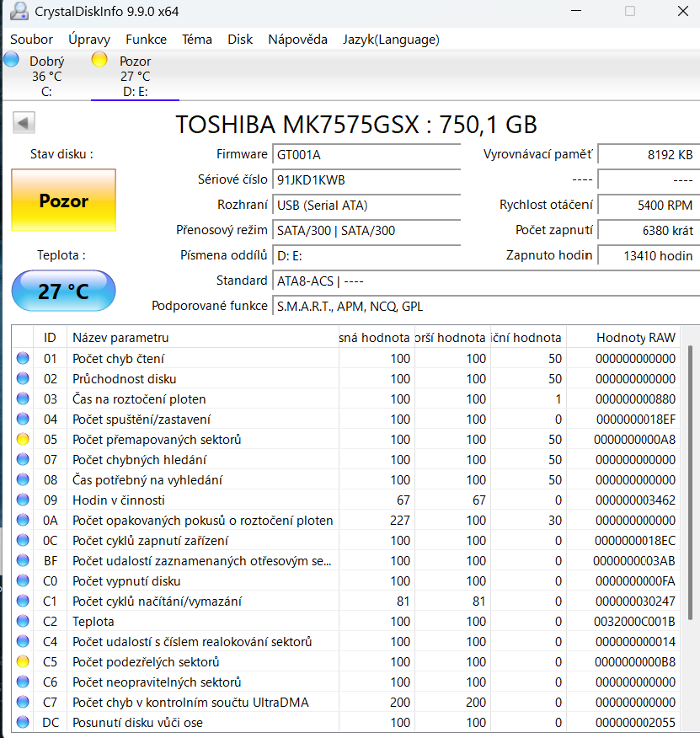Click yellow status icon for Pozor drive
This screenshot has width=700, height=738.
(99, 60)
